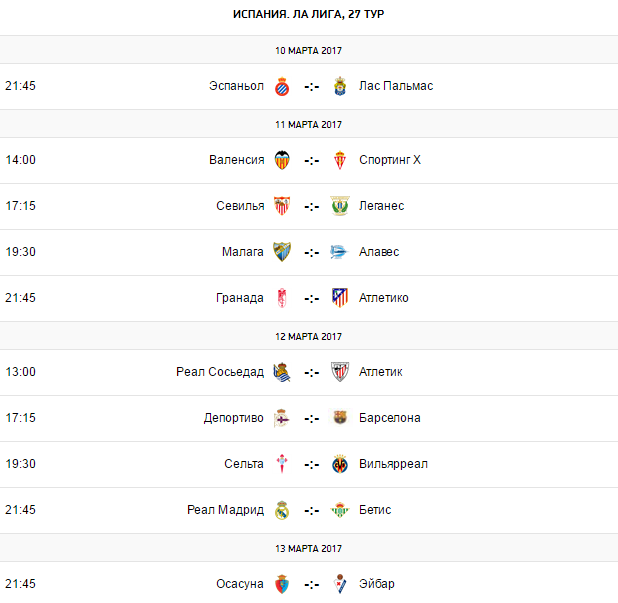Click the 12 МАРТА 2017 date header

click(309, 336)
